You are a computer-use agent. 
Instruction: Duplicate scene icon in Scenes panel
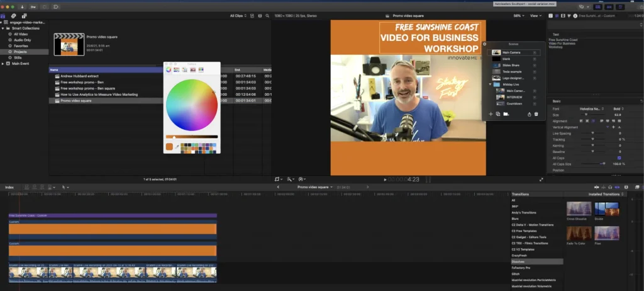(x=498, y=114)
